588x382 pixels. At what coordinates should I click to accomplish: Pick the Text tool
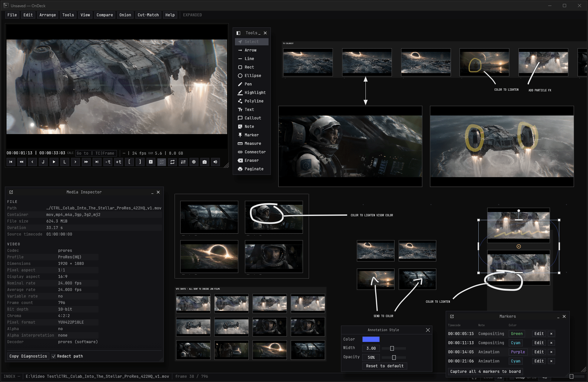(x=252, y=110)
